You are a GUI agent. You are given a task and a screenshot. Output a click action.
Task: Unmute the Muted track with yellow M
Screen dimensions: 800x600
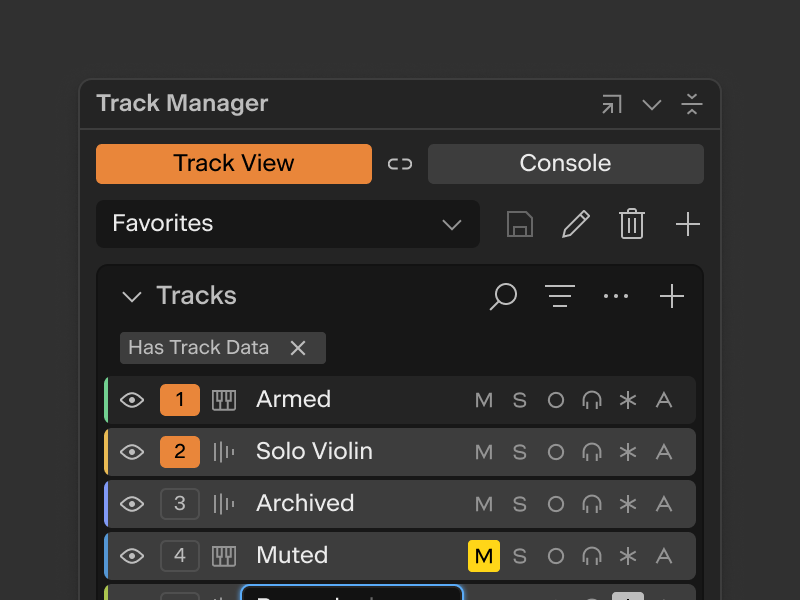coord(484,556)
